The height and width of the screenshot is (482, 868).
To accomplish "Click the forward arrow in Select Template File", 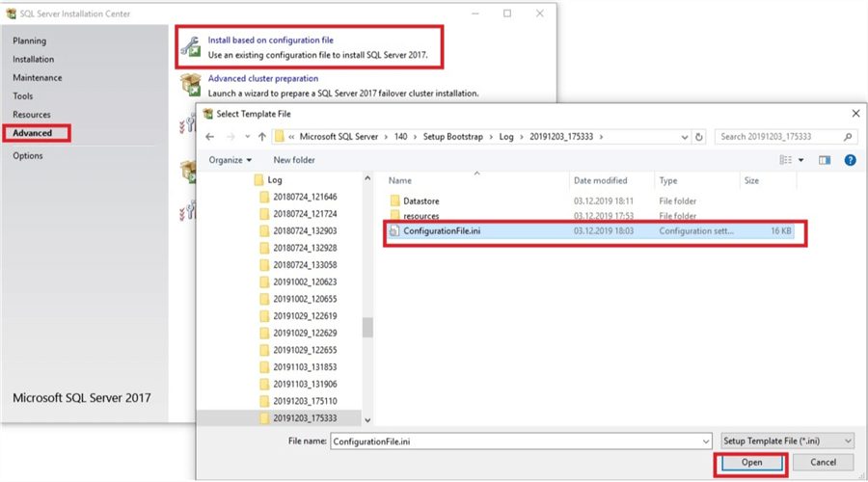I will [x=231, y=137].
